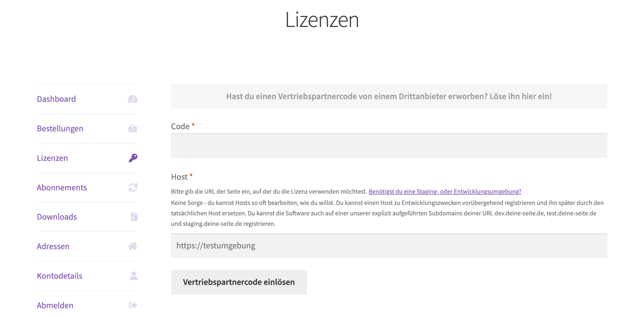Choose Abmelden to log out
The height and width of the screenshot is (317, 644).
click(55, 305)
